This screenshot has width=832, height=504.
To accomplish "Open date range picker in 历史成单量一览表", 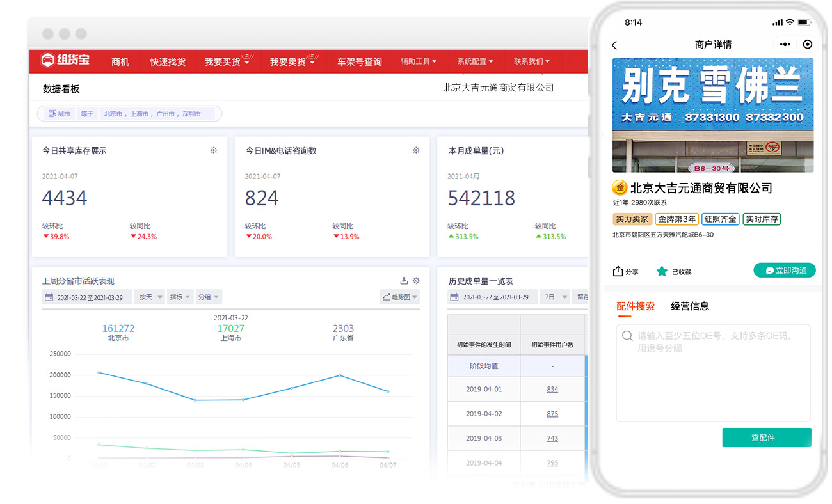I will tap(493, 297).
